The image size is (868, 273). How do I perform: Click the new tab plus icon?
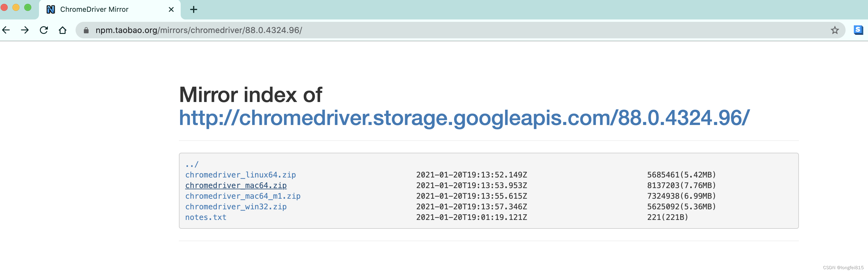click(x=193, y=9)
